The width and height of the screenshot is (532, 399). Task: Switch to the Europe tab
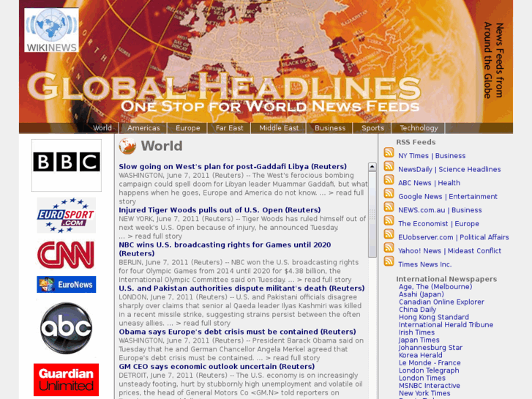click(x=187, y=128)
